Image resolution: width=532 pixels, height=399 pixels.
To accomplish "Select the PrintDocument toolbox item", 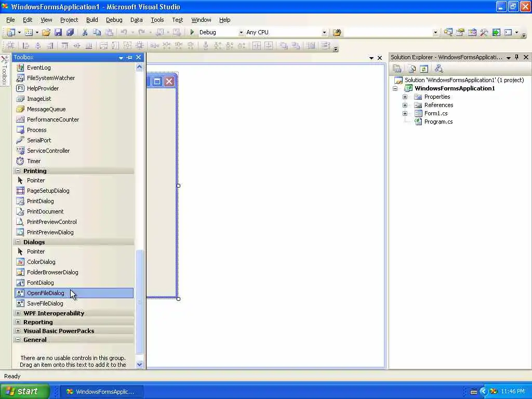I will click(74, 211).
